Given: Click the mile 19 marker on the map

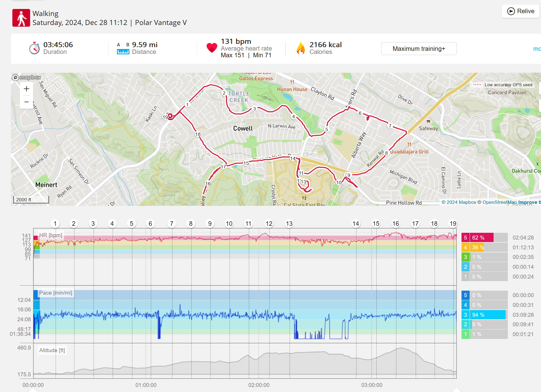Looking at the screenshot, I should (165, 117).
